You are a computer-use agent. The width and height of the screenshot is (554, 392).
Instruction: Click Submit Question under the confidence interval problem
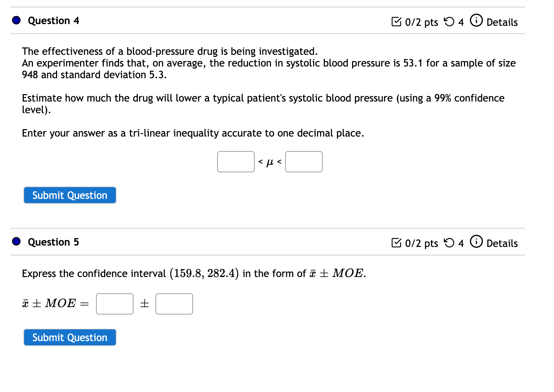(x=69, y=337)
